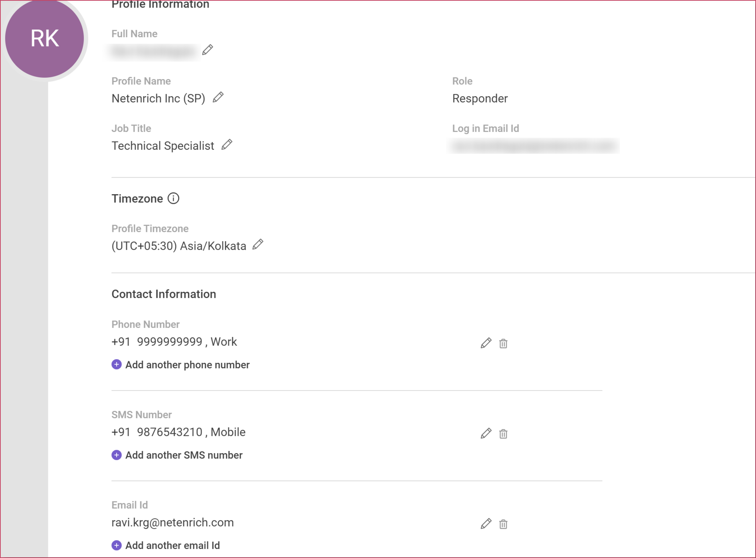Delete the Work phone number
The width and height of the screenshot is (756, 558).
(503, 343)
